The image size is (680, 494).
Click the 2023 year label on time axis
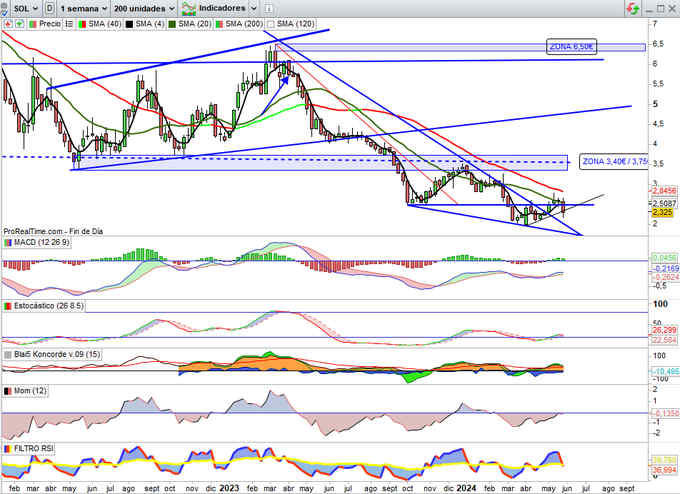(229, 488)
